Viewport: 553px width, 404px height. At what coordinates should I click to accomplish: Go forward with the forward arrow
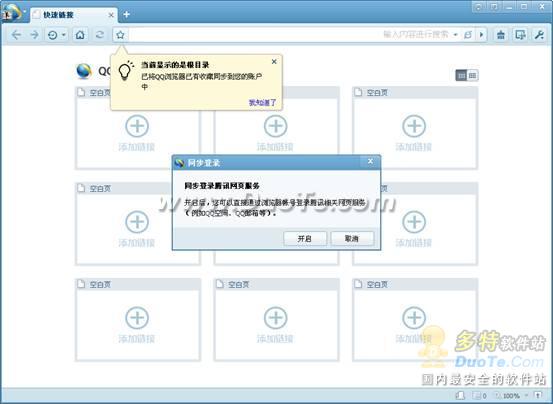pyautogui.click(x=35, y=35)
